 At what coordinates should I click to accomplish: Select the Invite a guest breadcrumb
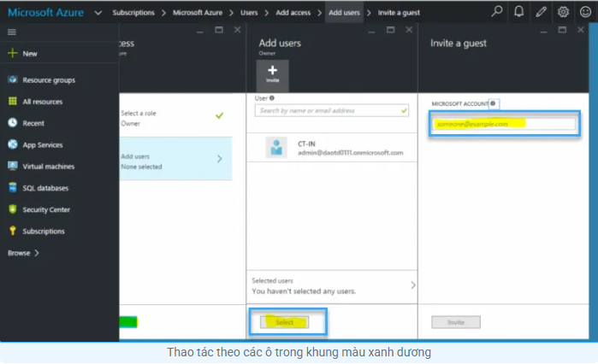click(x=399, y=13)
